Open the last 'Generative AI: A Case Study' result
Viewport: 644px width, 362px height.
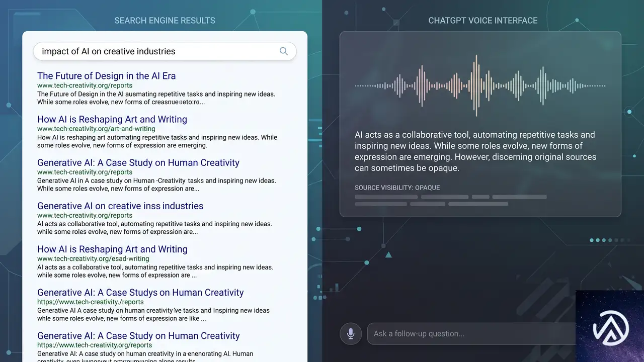click(x=138, y=336)
